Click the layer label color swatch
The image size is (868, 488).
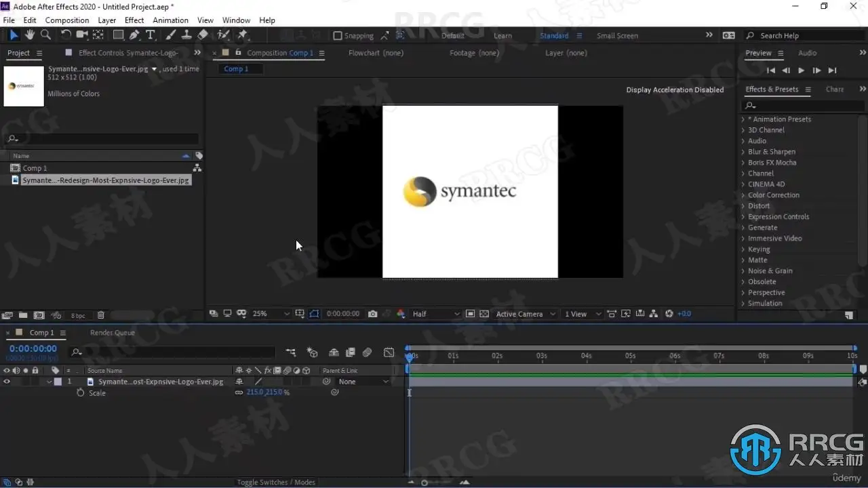(x=58, y=382)
